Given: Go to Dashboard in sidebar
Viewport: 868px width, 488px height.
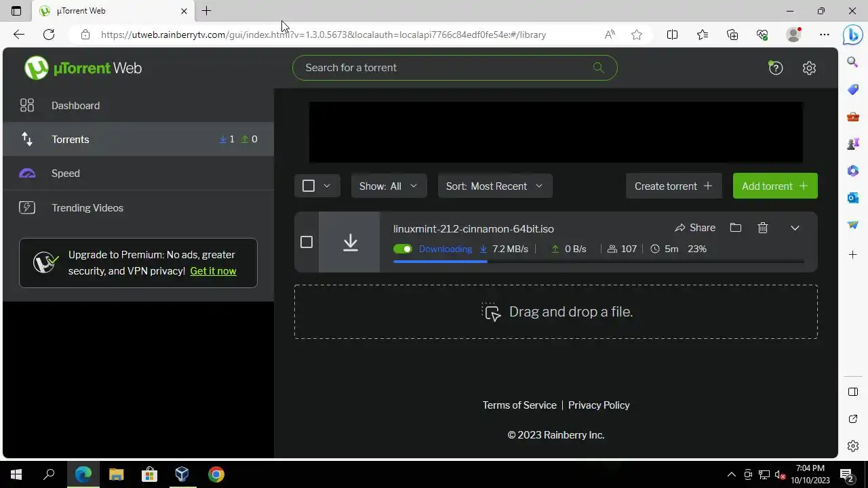Looking at the screenshot, I should pos(138,106).
